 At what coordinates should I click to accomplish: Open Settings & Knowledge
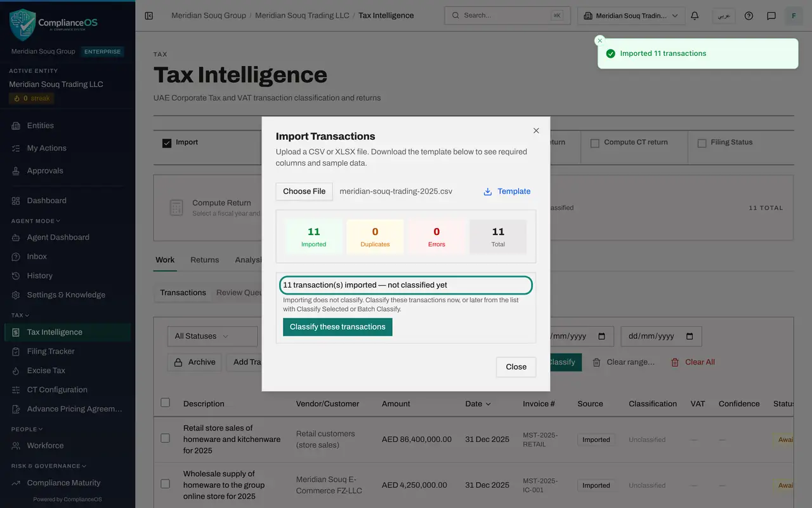tap(67, 295)
